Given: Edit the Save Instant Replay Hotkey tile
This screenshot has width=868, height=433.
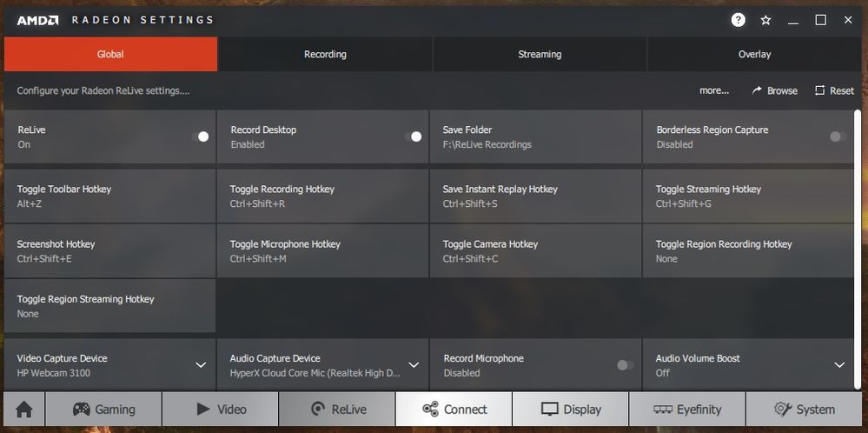Looking at the screenshot, I should (x=535, y=196).
